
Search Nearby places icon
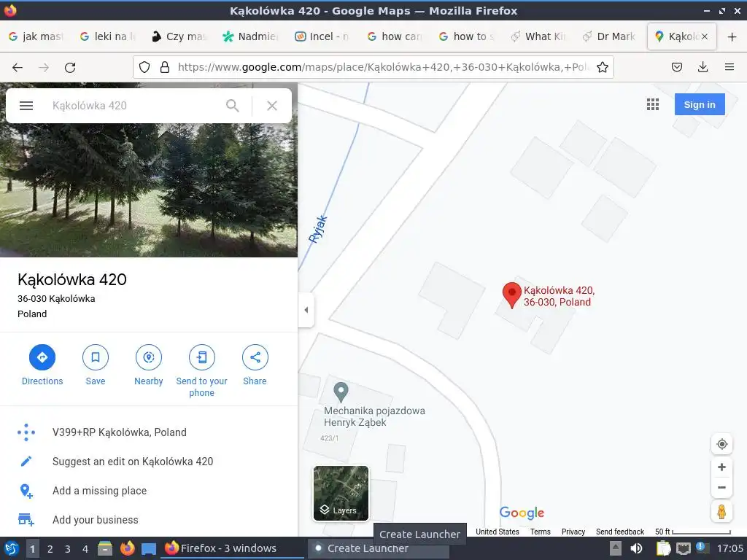pos(149,357)
